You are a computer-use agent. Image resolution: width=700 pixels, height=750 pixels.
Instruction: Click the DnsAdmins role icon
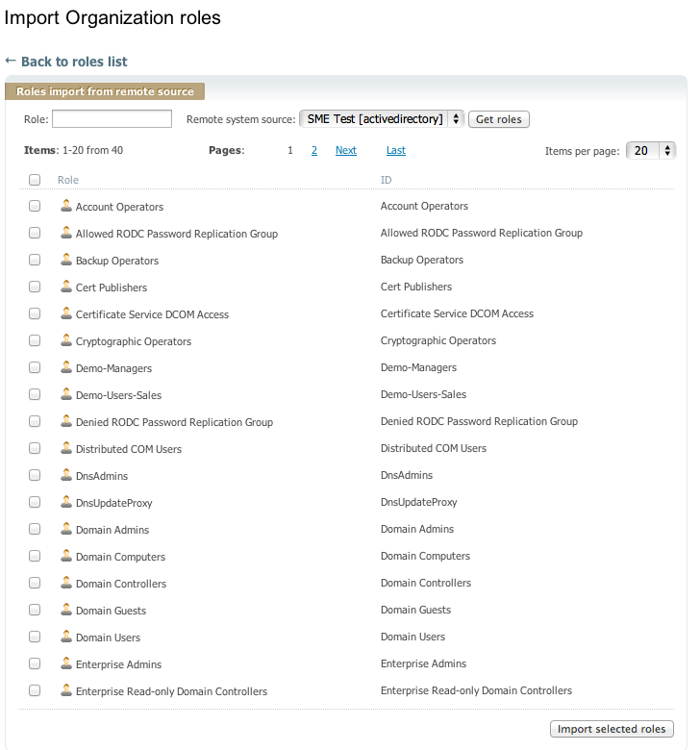pos(66,475)
